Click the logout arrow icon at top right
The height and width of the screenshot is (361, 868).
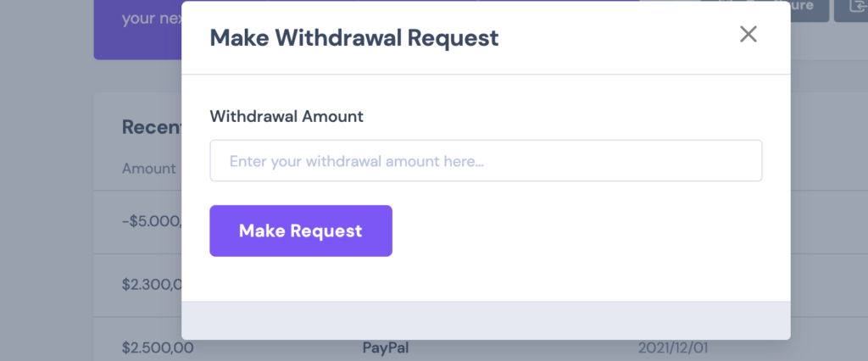(856, 6)
